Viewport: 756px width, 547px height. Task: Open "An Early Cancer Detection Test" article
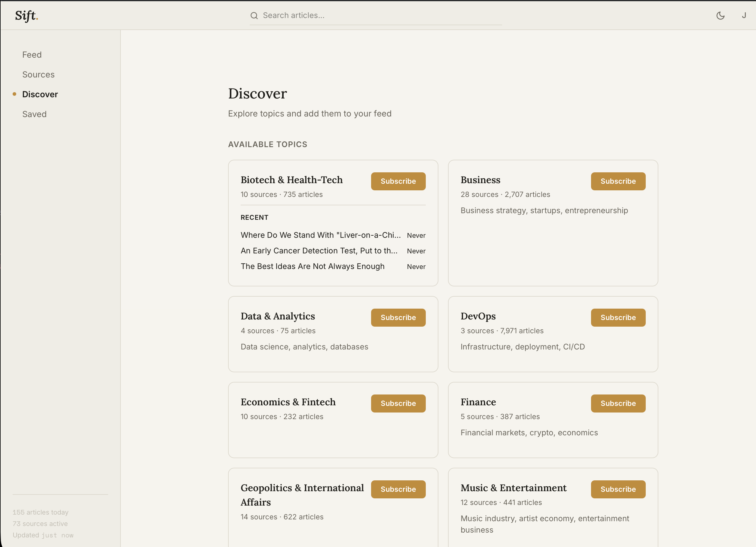[319, 250]
